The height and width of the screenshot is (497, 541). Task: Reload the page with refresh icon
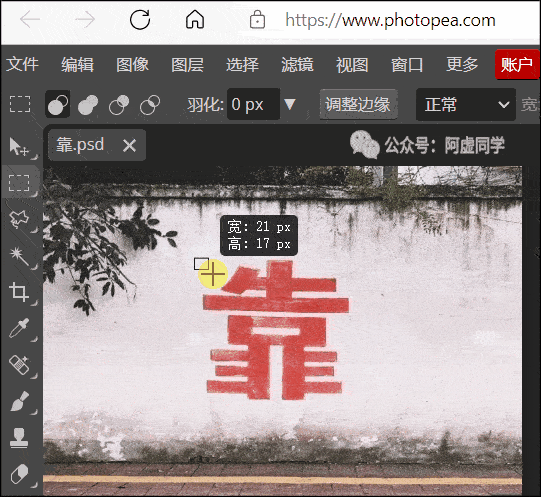[140, 19]
